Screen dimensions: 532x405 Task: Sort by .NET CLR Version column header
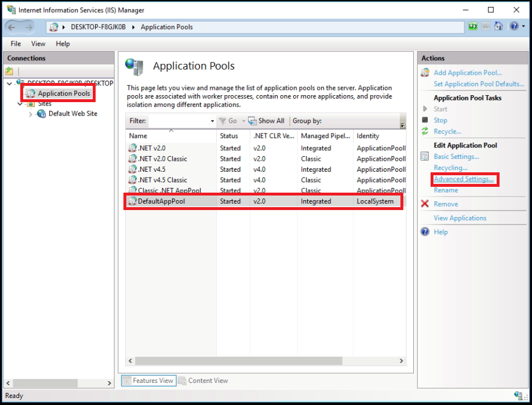coord(274,136)
